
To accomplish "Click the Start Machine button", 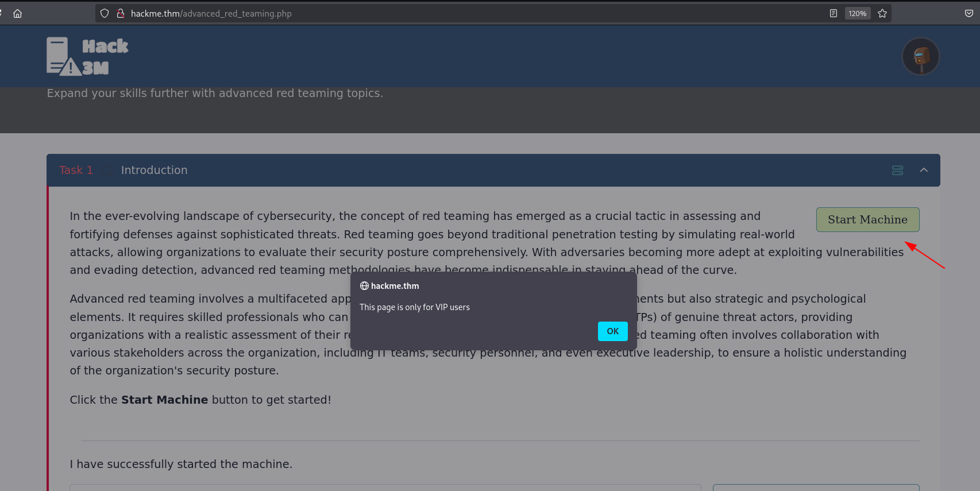I will click(867, 220).
